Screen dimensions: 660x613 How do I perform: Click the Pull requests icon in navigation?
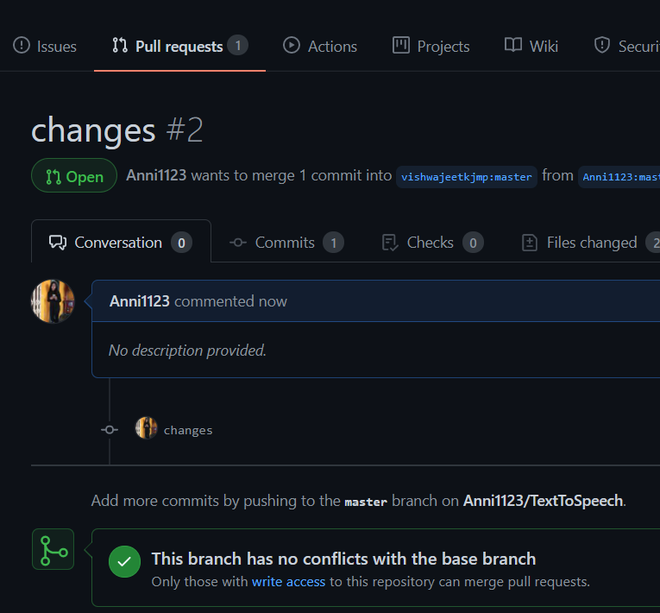coord(120,46)
